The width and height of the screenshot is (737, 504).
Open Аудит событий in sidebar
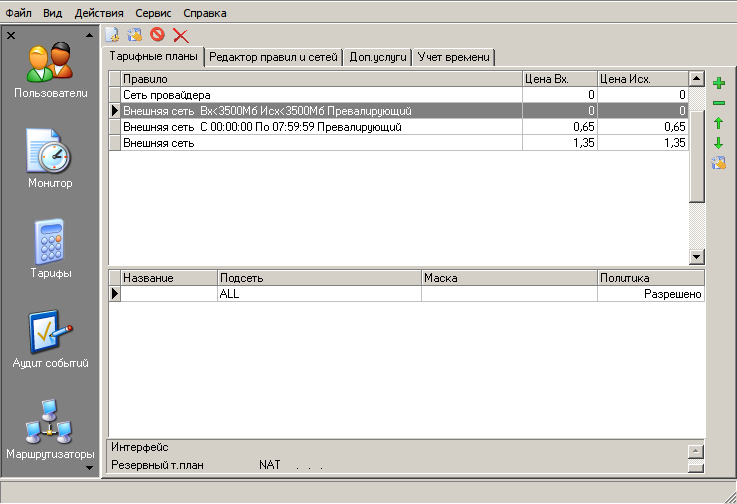click(x=50, y=333)
